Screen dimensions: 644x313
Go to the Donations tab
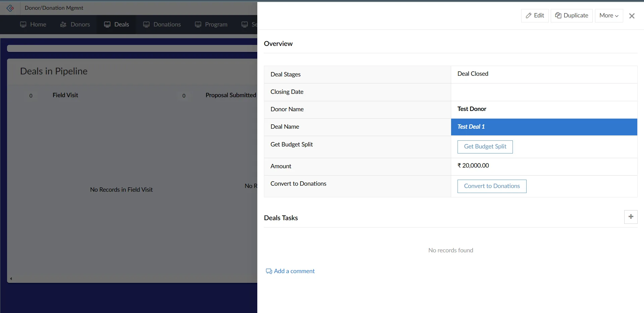(x=162, y=24)
